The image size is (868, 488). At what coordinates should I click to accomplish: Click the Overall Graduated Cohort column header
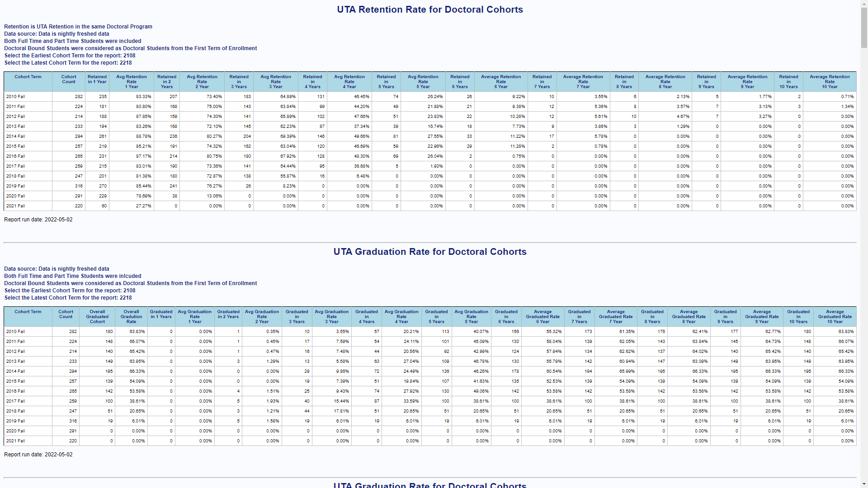97,317
